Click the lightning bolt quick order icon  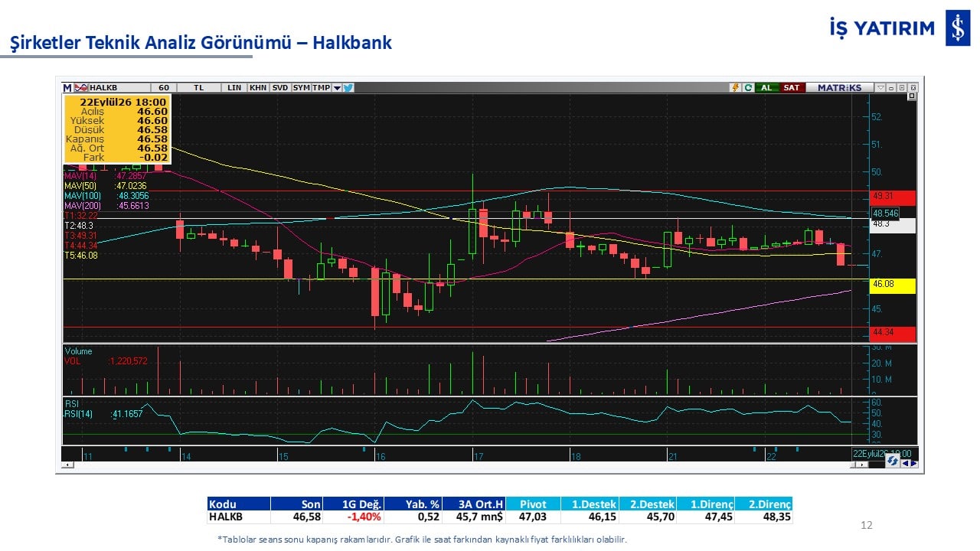click(x=736, y=87)
